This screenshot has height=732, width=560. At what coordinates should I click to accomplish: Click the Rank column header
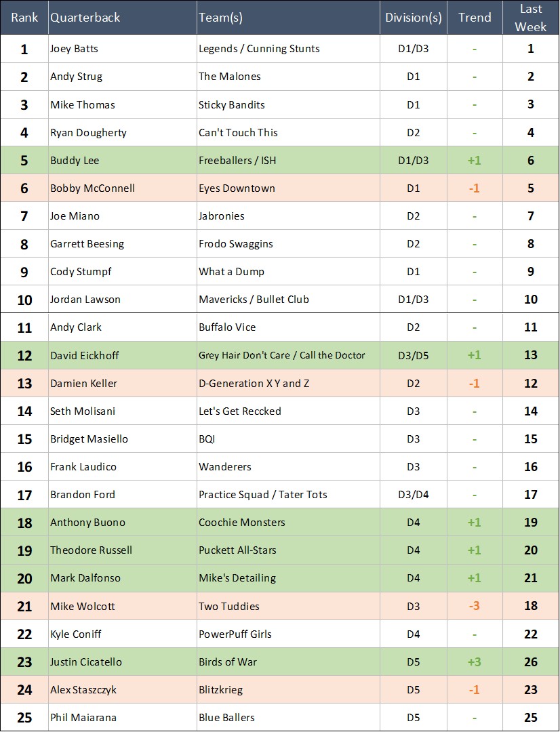coord(24,17)
